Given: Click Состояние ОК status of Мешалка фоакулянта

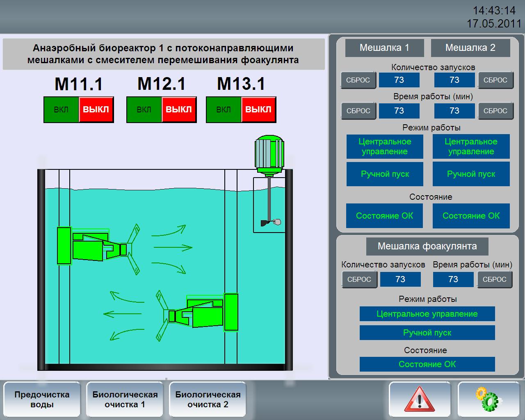Looking at the screenshot, I should point(427,364).
